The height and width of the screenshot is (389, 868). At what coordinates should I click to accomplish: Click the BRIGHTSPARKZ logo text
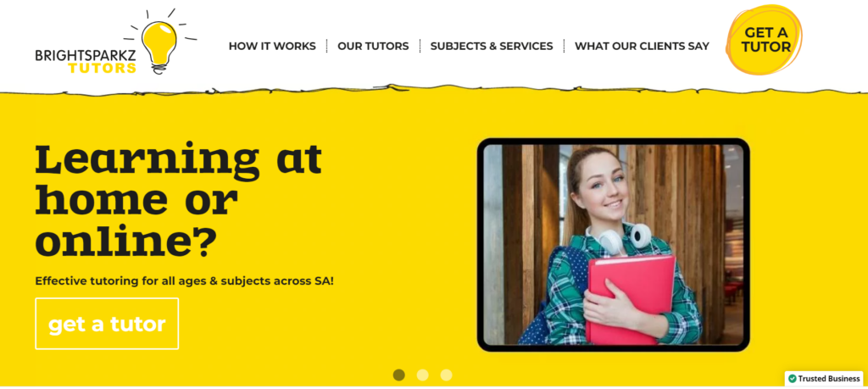[x=86, y=56]
